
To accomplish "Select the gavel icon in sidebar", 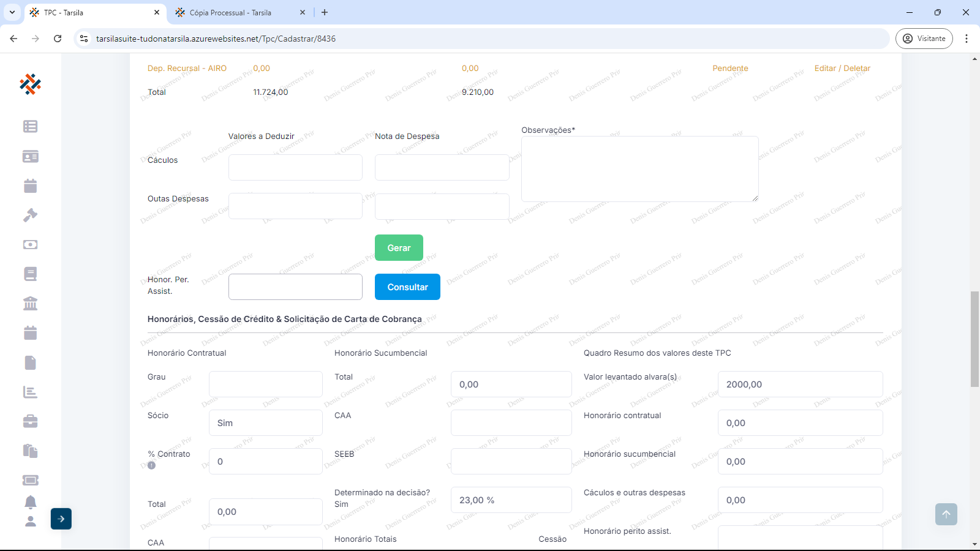I will coord(30,215).
